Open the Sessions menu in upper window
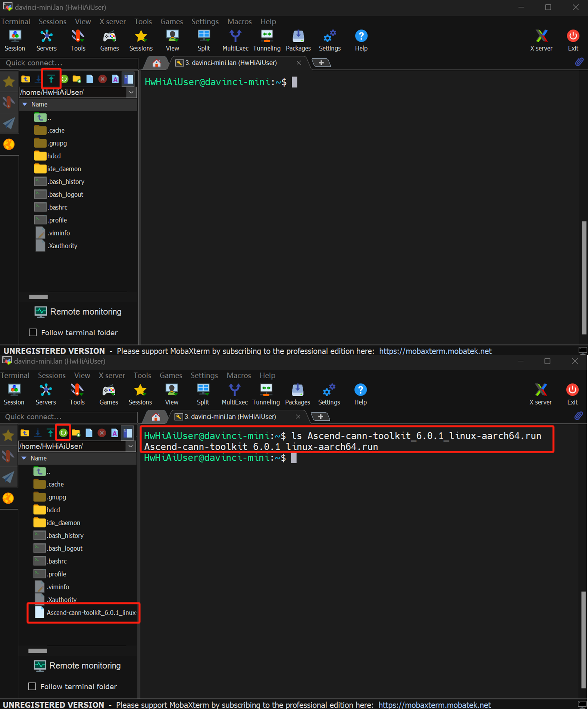 tap(53, 21)
